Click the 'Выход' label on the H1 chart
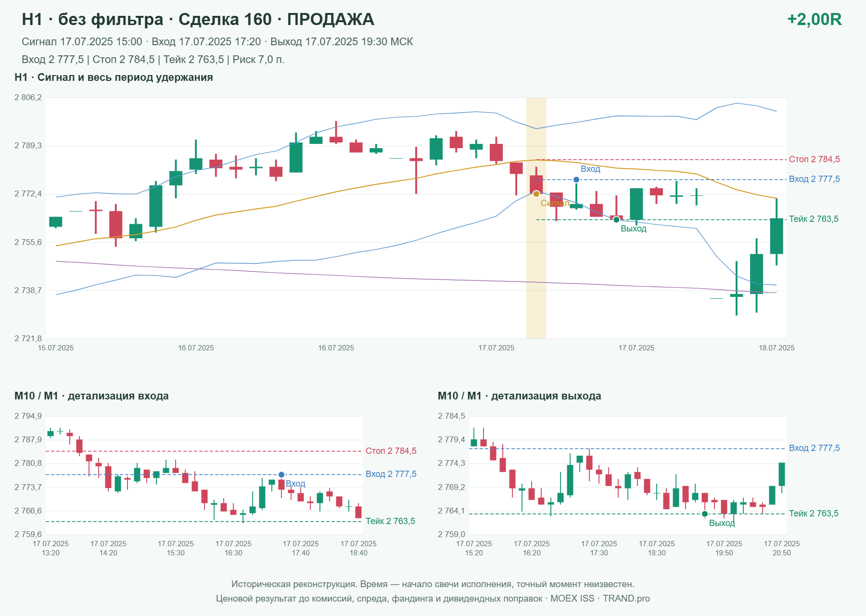Image resolution: width=866 pixels, height=616 pixels. click(634, 229)
